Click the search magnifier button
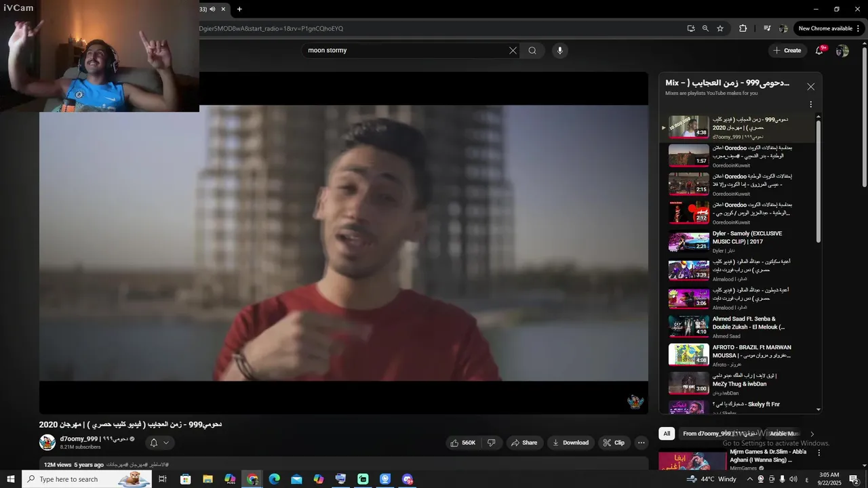Viewport: 868px width, 488px height. click(532, 50)
